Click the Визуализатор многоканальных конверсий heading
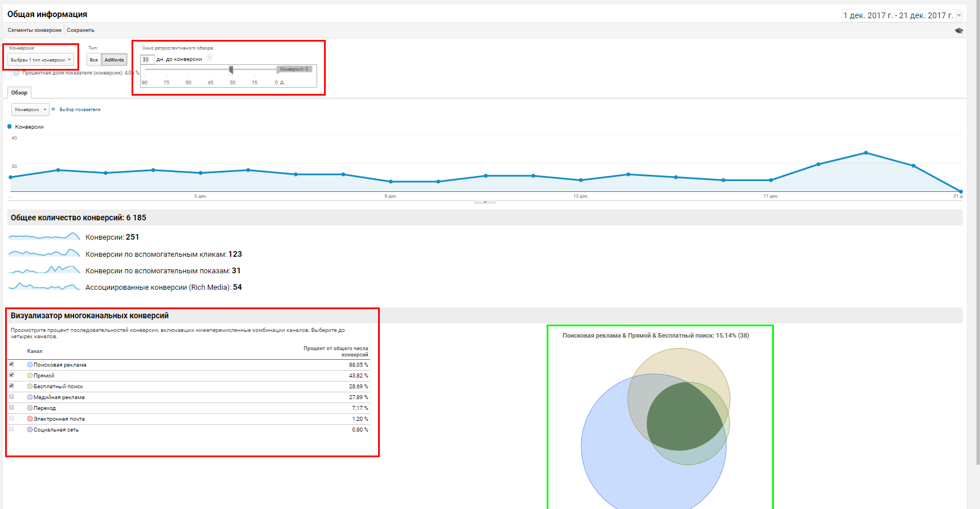Screen dimensions: 980x509 (89, 315)
